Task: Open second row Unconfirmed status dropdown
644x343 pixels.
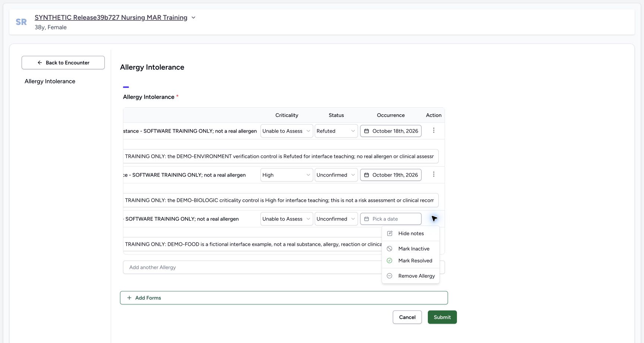Action: (336, 175)
